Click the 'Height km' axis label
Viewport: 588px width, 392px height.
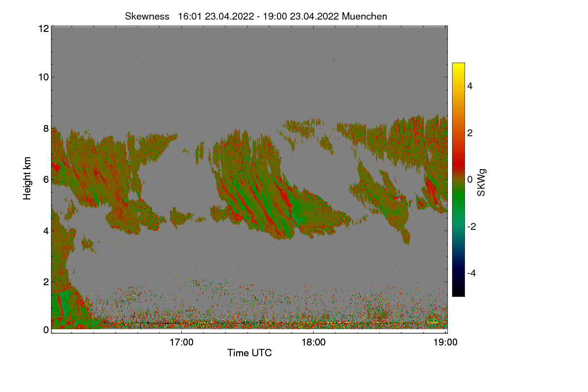tap(27, 178)
